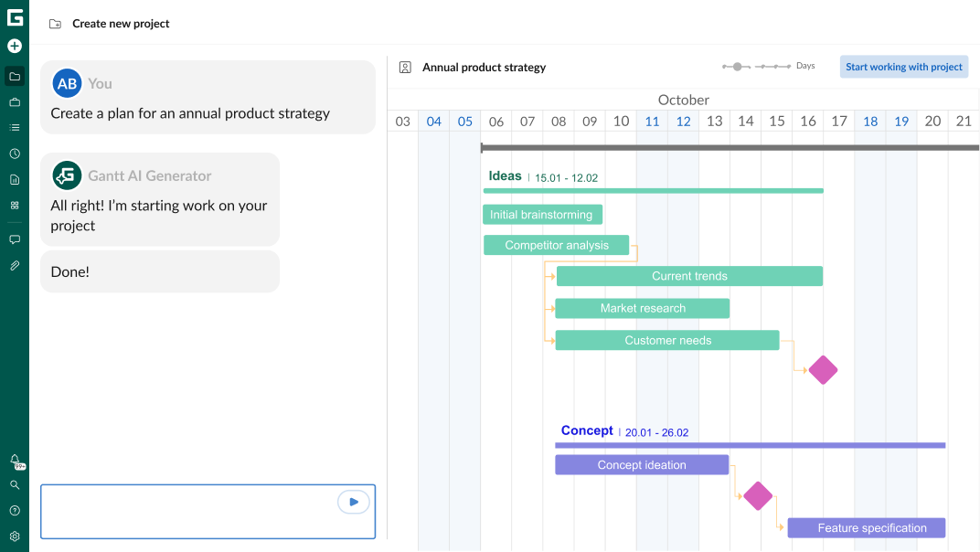Open the settings gear icon
The image size is (980, 552).
(x=15, y=536)
